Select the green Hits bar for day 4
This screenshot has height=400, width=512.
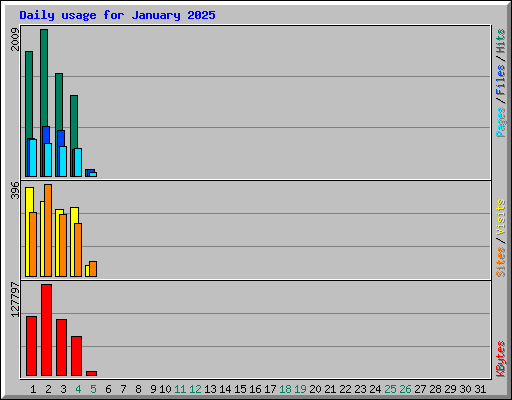[74, 136]
